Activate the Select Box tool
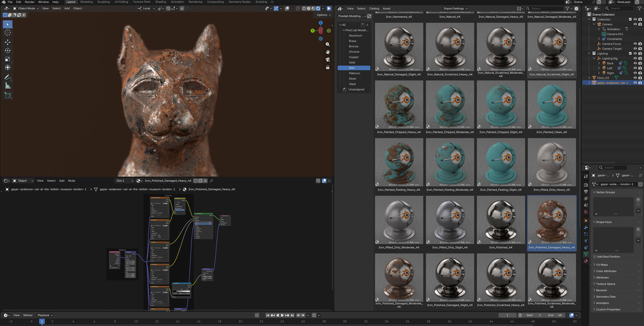Image resolution: width=644 pixels, height=326 pixels. [x=7, y=24]
